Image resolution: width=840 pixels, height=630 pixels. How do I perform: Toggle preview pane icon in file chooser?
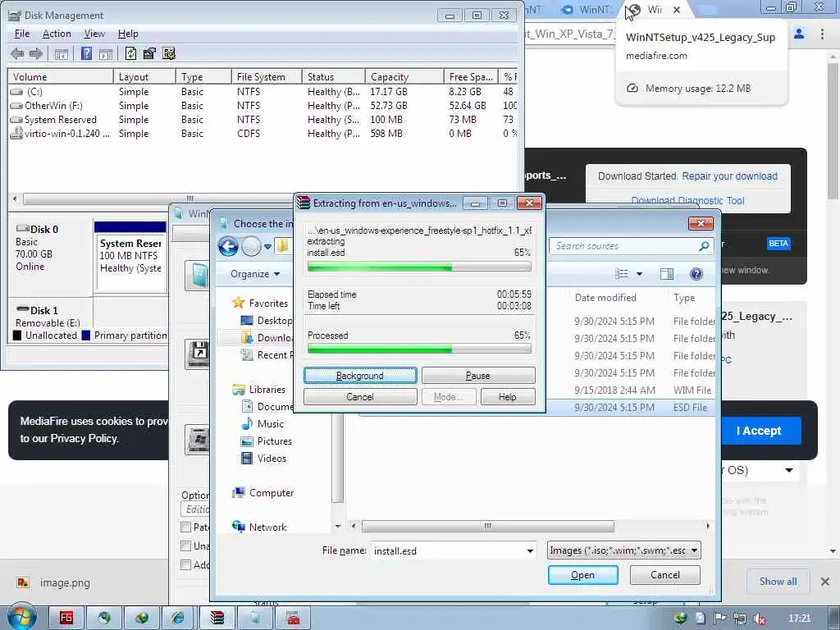pyautogui.click(x=667, y=274)
